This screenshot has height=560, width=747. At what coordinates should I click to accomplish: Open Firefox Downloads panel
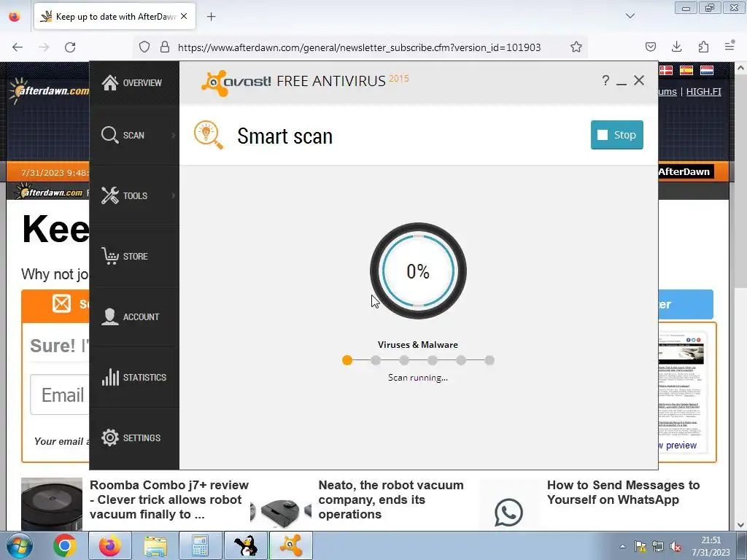676,47
